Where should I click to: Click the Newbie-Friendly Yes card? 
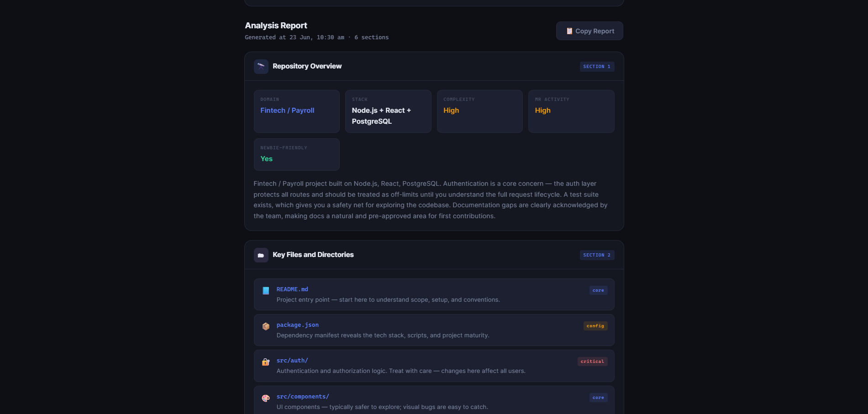point(297,154)
